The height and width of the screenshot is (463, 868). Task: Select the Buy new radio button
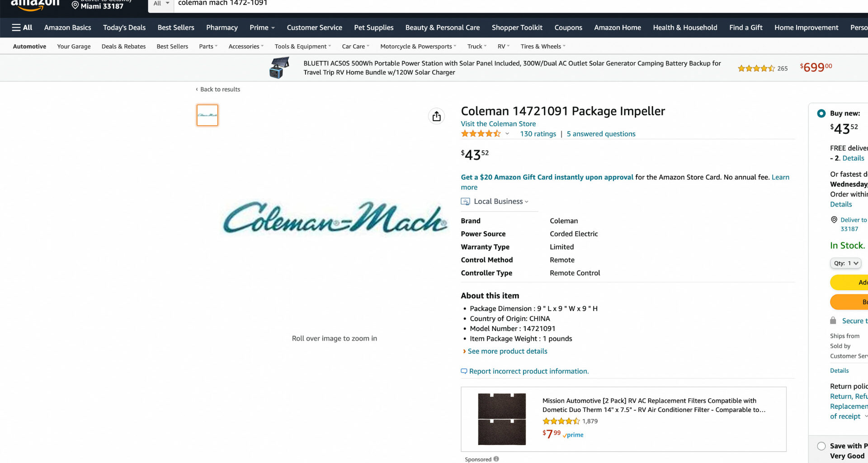tap(821, 113)
